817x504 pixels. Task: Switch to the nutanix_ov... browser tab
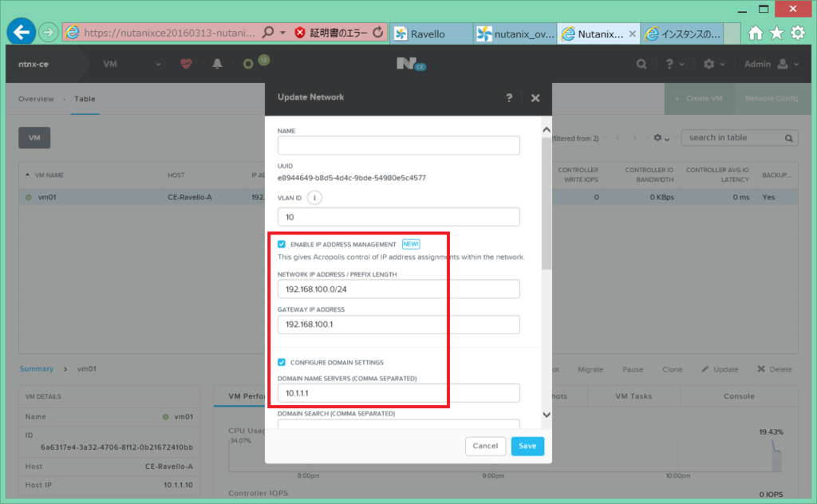515,33
